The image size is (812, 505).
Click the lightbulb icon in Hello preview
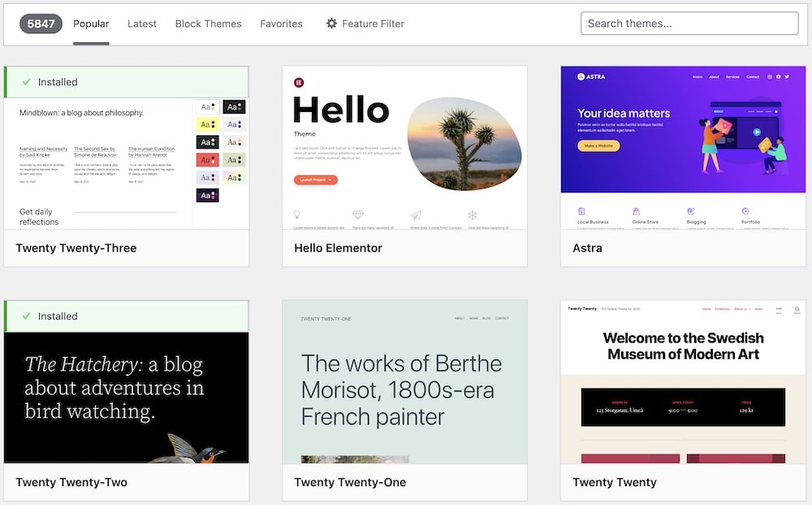coord(297,214)
